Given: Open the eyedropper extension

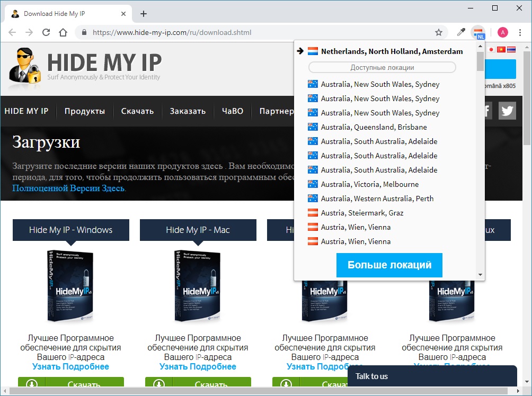Looking at the screenshot, I should click(461, 32).
